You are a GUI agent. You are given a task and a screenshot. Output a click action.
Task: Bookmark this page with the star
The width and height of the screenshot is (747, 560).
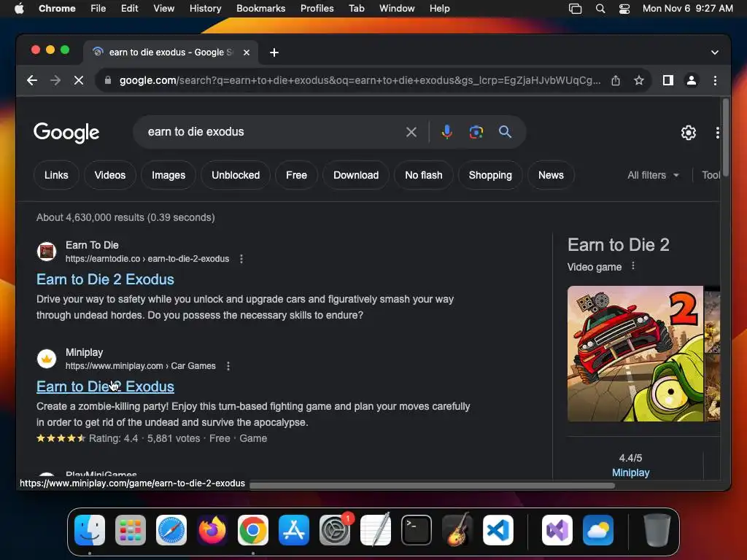pyautogui.click(x=639, y=80)
